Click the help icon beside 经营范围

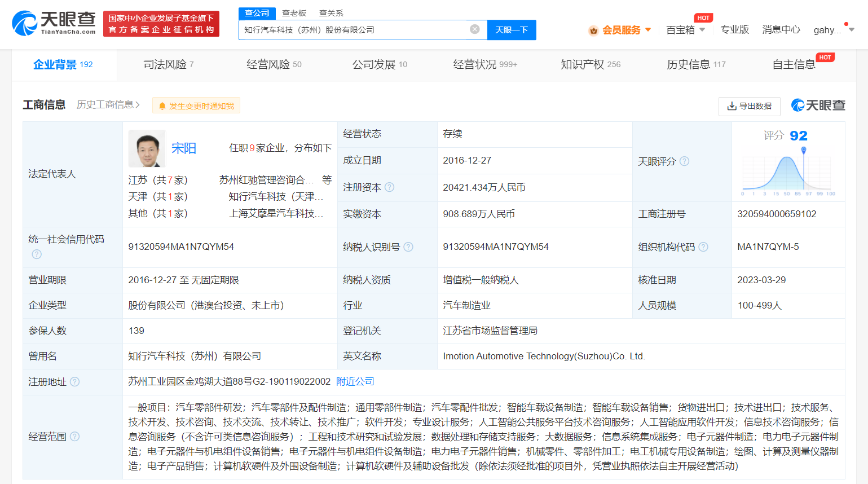pyautogui.click(x=74, y=437)
